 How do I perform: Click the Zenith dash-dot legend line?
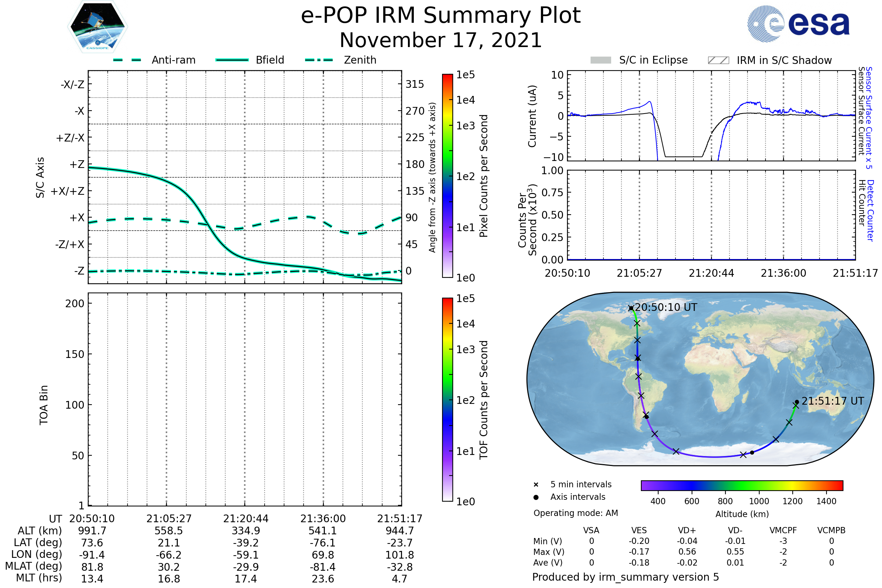[x=319, y=60]
